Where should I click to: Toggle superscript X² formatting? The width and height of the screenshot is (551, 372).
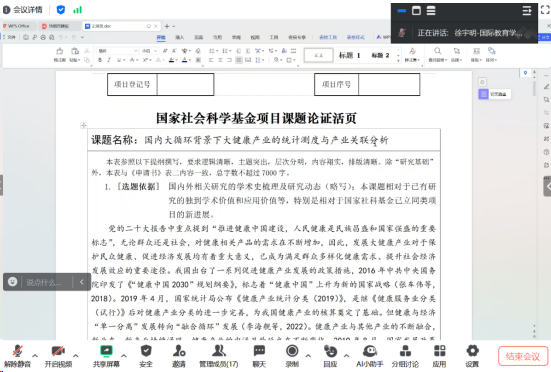[x=145, y=60]
